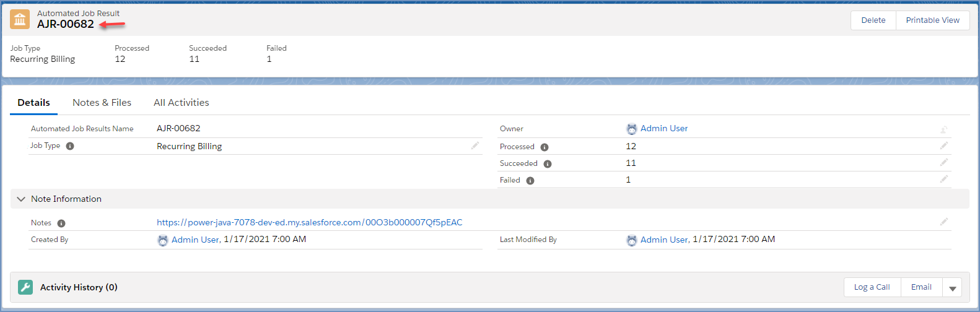
Task: Click the Failed field info icon
Action: pos(530,181)
